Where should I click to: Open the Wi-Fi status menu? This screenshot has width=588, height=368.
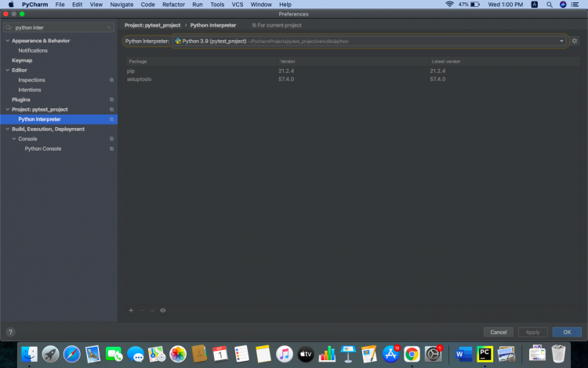point(449,5)
